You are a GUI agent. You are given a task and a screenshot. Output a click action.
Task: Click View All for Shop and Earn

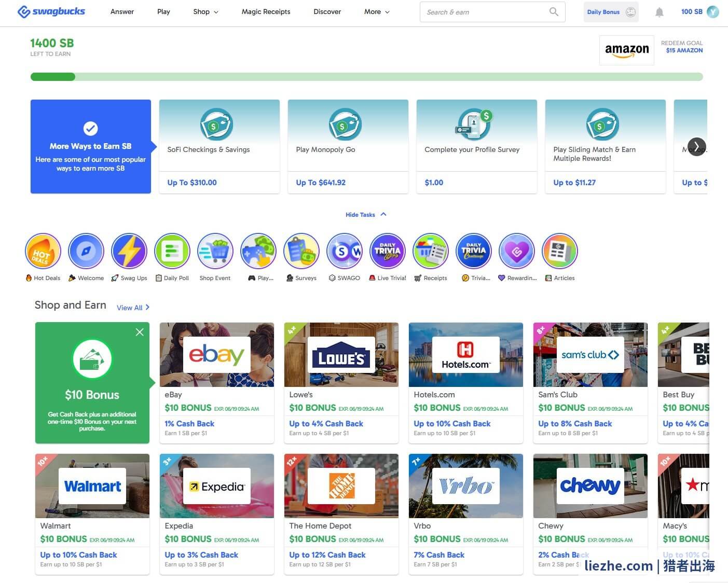coord(133,308)
